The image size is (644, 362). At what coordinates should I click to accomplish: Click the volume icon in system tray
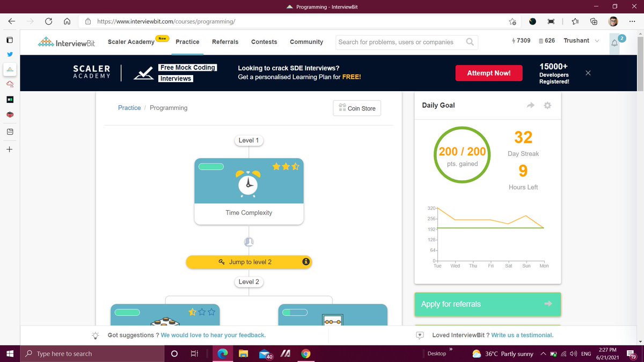point(573,354)
